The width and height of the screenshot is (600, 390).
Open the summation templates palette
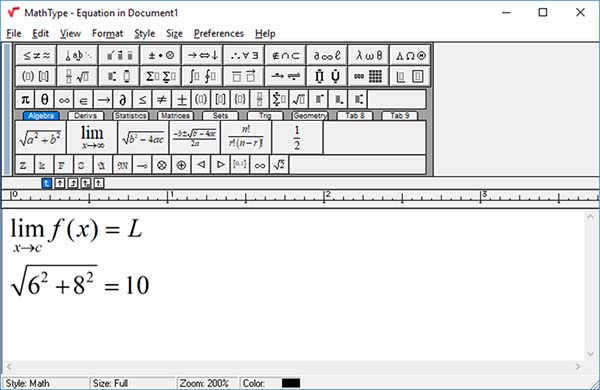coord(161,76)
